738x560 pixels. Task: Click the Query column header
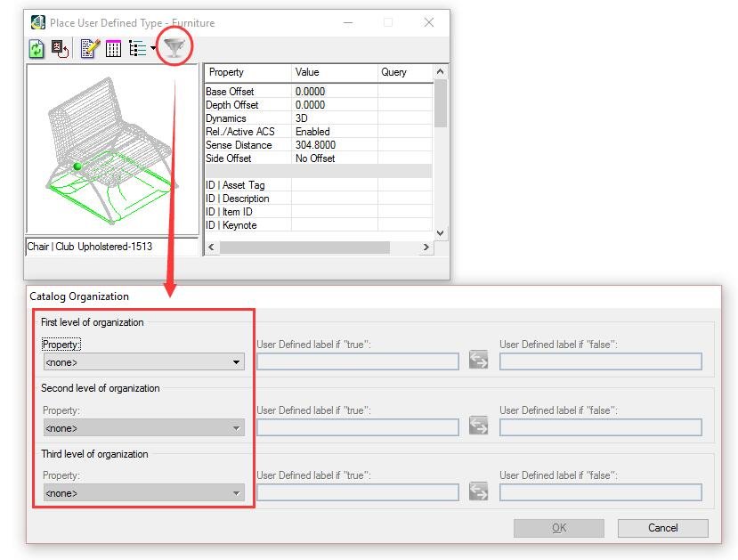pos(405,72)
